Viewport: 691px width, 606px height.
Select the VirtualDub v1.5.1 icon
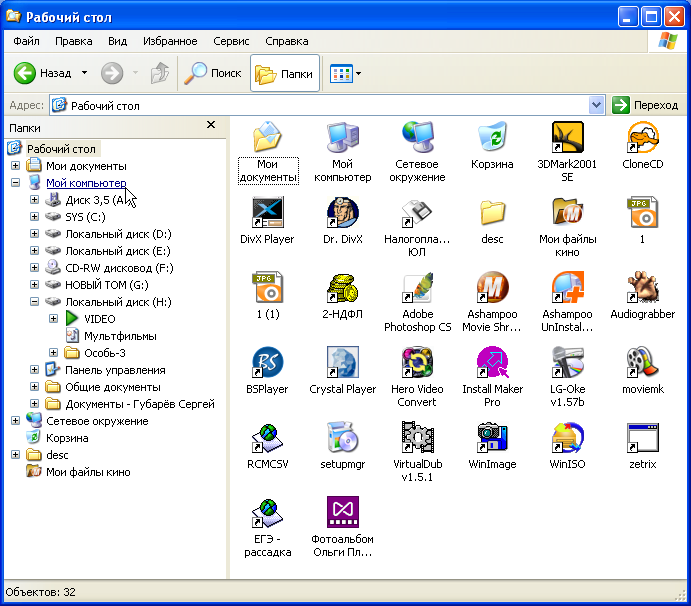pos(417,438)
